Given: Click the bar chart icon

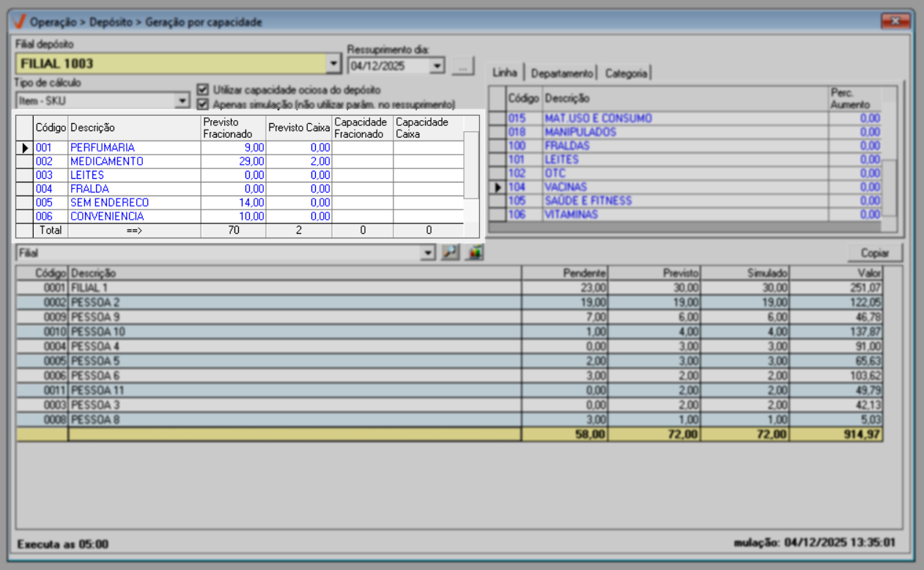Looking at the screenshot, I should tap(474, 253).
